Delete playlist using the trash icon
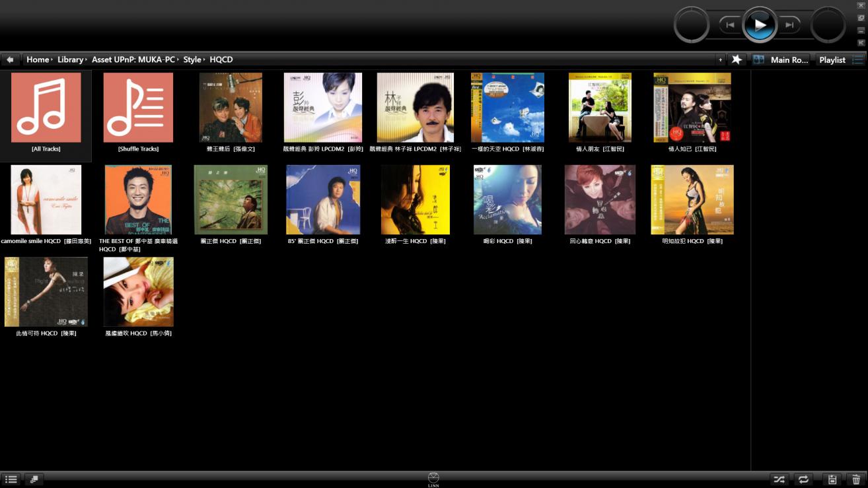The image size is (868, 488). [x=856, y=479]
